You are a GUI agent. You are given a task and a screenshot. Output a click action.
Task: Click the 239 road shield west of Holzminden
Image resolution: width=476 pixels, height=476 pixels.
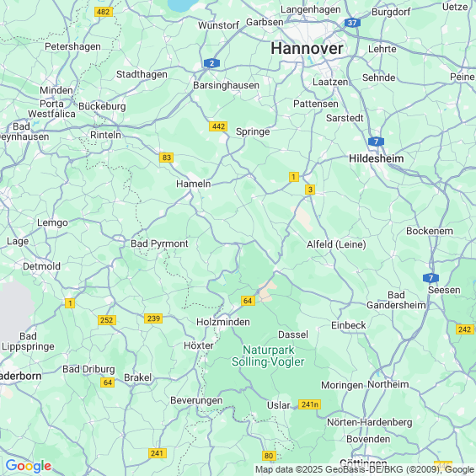(153, 318)
